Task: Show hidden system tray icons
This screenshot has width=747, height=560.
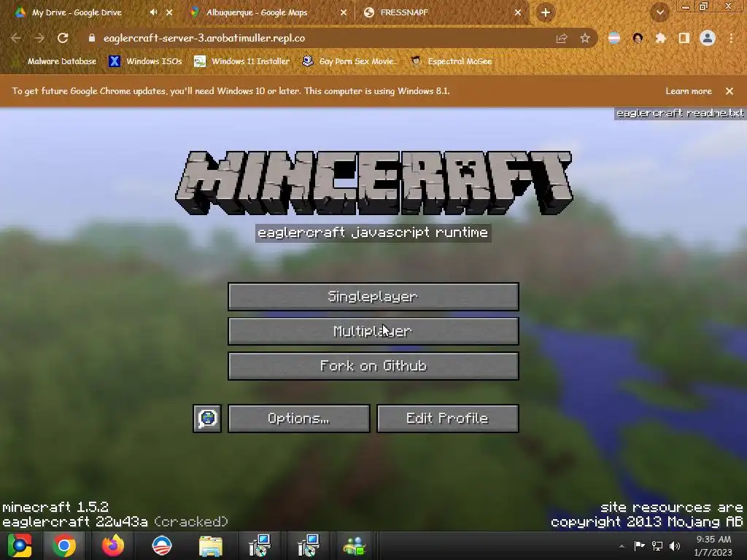Action: 622,546
